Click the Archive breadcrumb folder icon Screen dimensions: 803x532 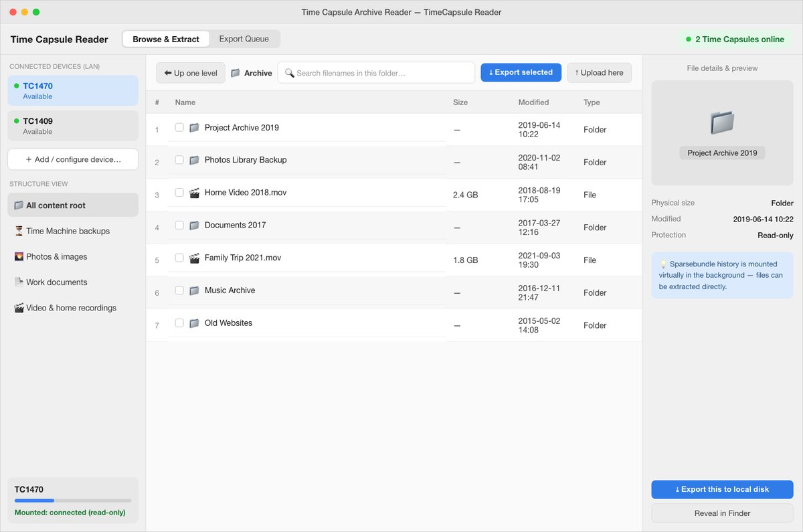pyautogui.click(x=236, y=73)
